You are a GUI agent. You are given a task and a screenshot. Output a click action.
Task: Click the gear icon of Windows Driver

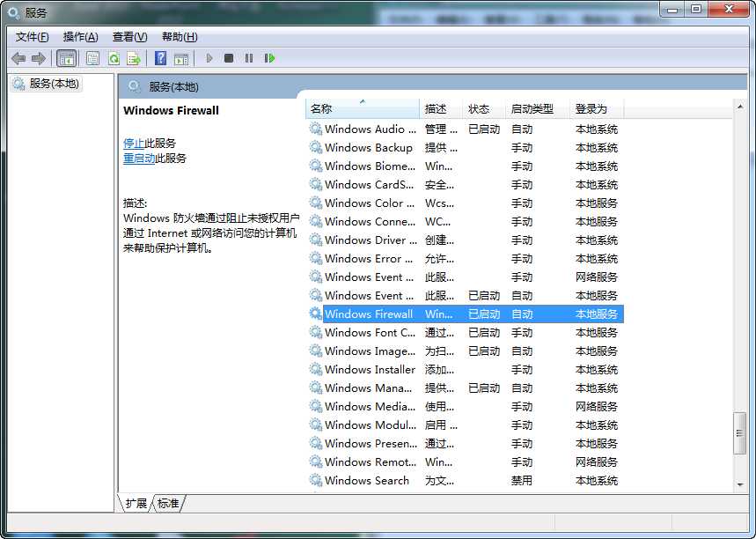[316, 240]
